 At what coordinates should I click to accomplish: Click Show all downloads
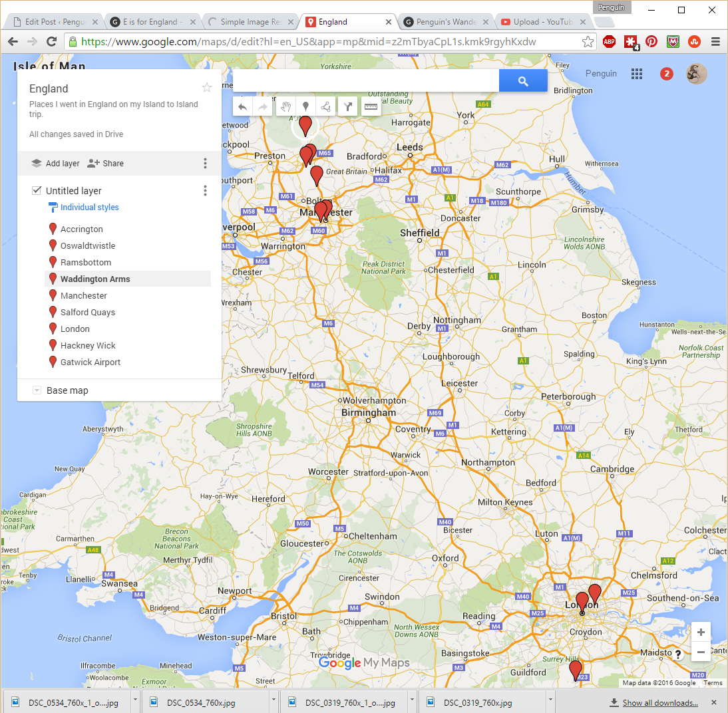click(x=659, y=703)
